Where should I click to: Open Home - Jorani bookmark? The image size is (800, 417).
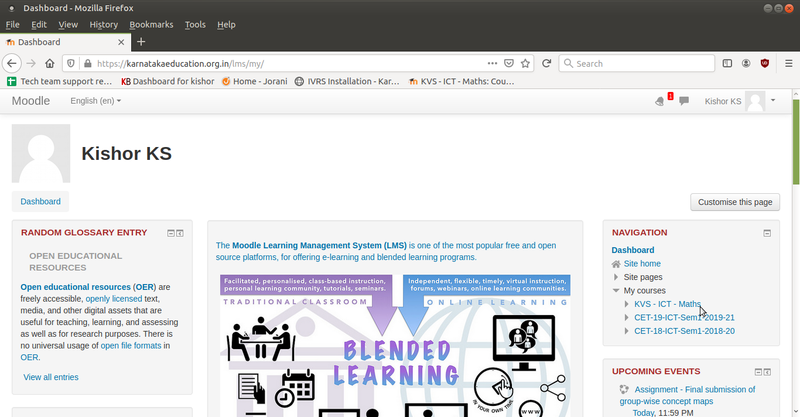255,81
